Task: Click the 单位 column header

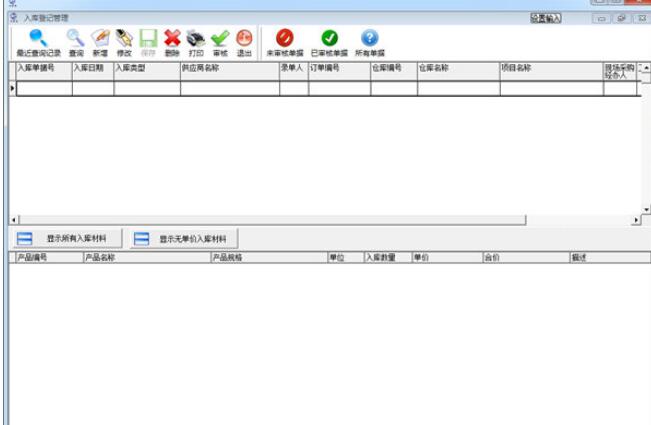Action: pos(346,257)
